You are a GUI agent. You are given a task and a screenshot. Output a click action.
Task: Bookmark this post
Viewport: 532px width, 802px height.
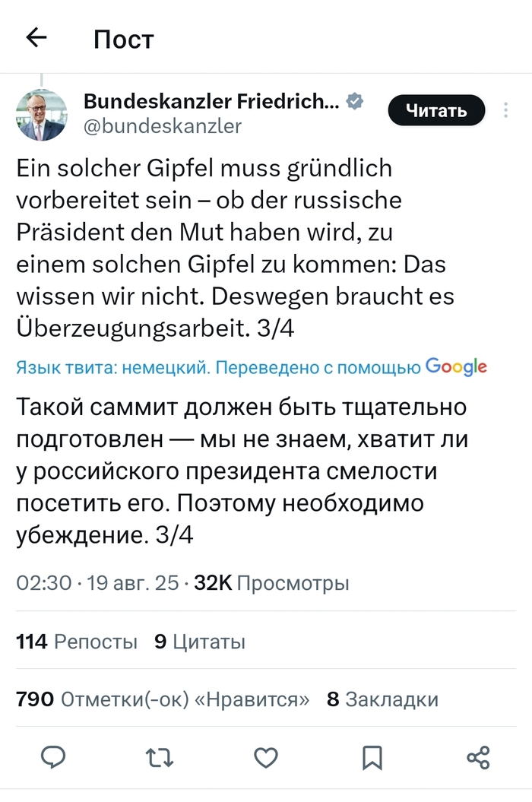(372, 756)
